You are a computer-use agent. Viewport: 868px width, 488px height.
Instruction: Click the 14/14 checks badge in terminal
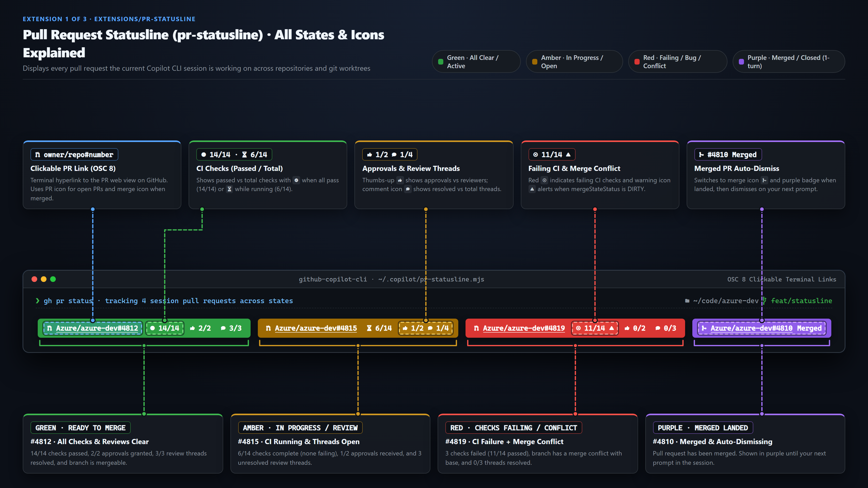[x=165, y=328]
